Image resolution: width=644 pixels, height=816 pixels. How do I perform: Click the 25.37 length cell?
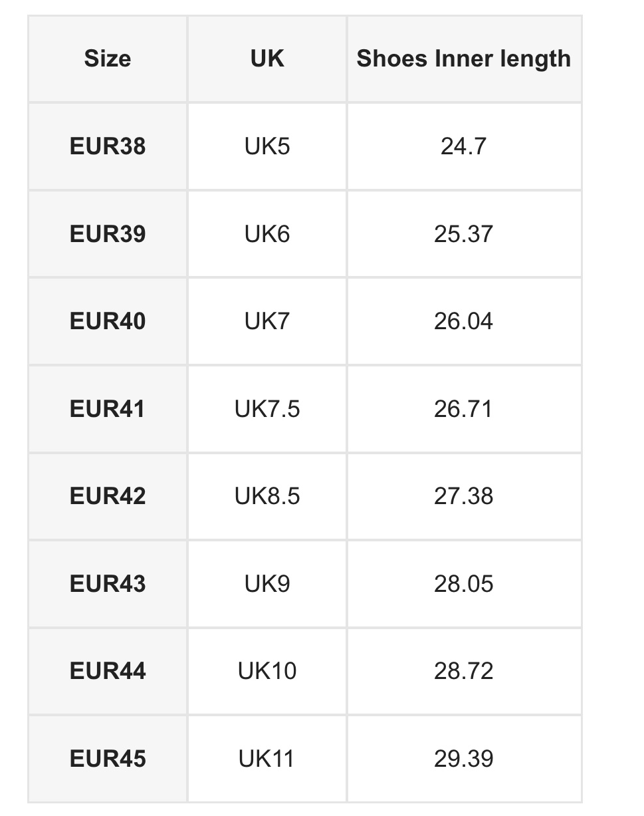(x=463, y=234)
